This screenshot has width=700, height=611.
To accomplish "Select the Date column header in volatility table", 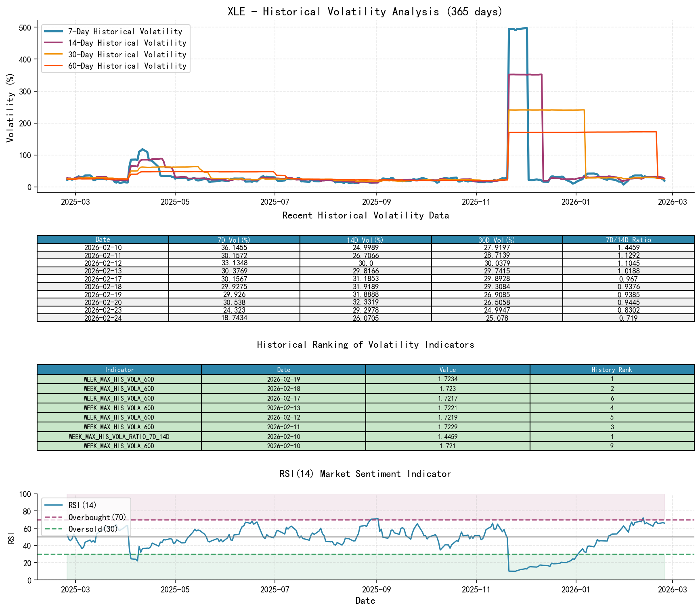I will coord(101,239).
